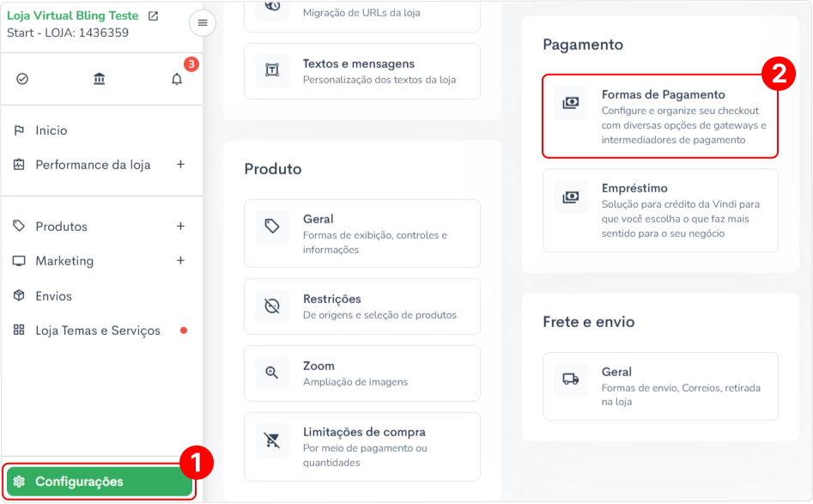
Task: Click the crossed cart icon of Limitações de compra
Action: click(x=272, y=440)
